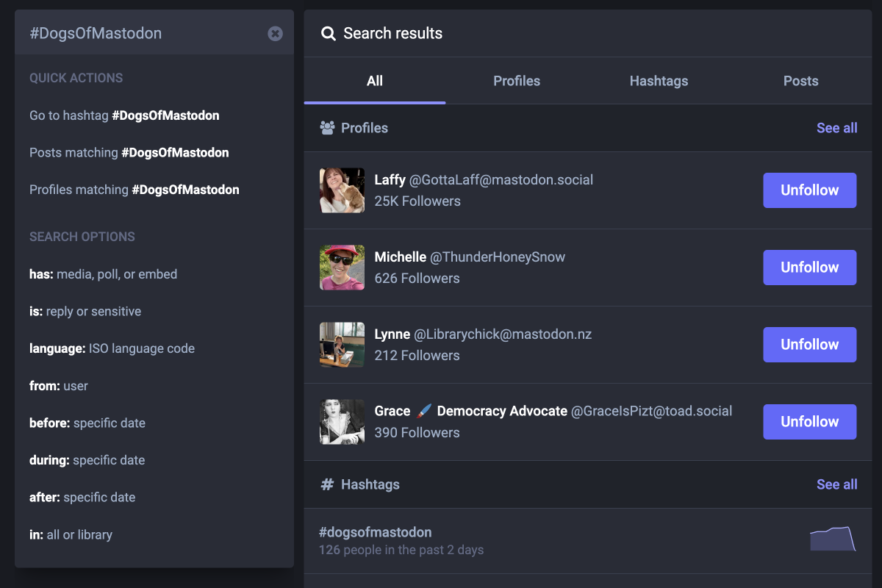The height and width of the screenshot is (588, 882).
Task: Switch to the Posts tab
Action: coord(801,81)
